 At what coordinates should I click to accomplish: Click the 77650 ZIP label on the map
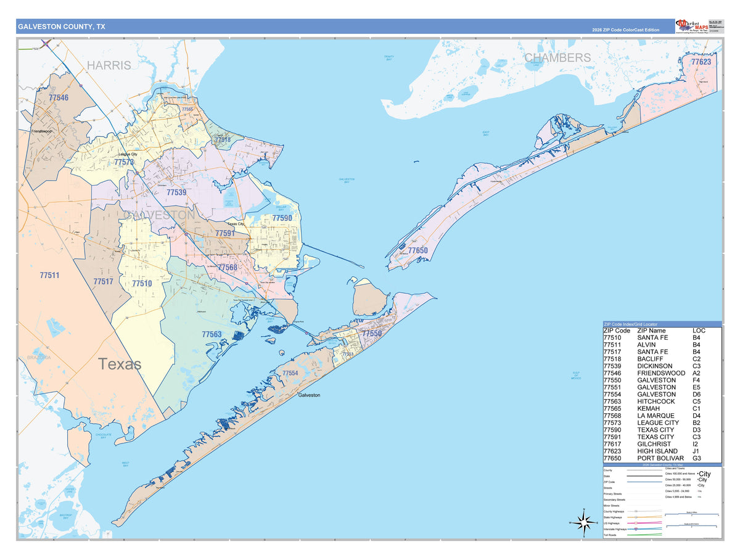(417, 250)
